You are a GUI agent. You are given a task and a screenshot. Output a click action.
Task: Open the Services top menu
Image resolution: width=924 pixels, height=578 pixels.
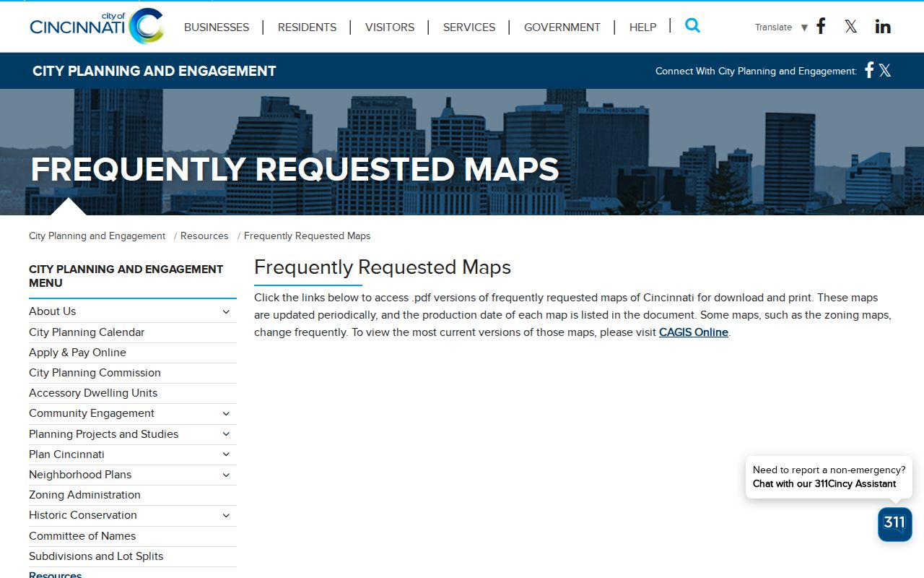click(x=469, y=27)
